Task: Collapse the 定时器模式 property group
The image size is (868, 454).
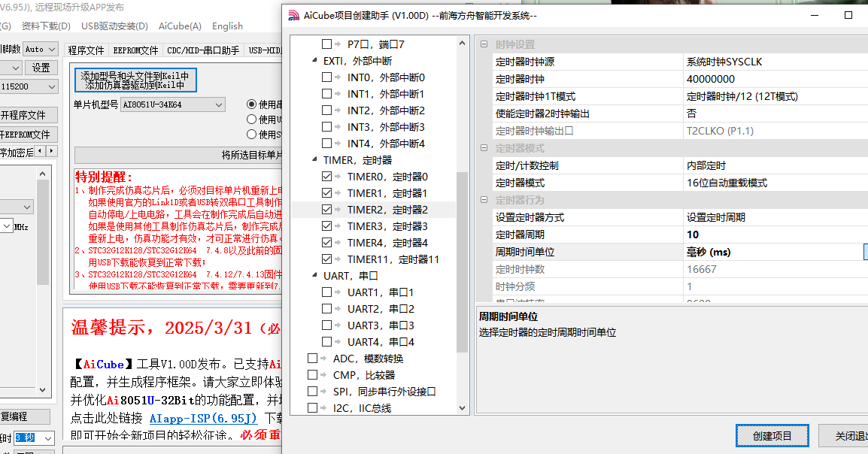Action: (x=484, y=148)
